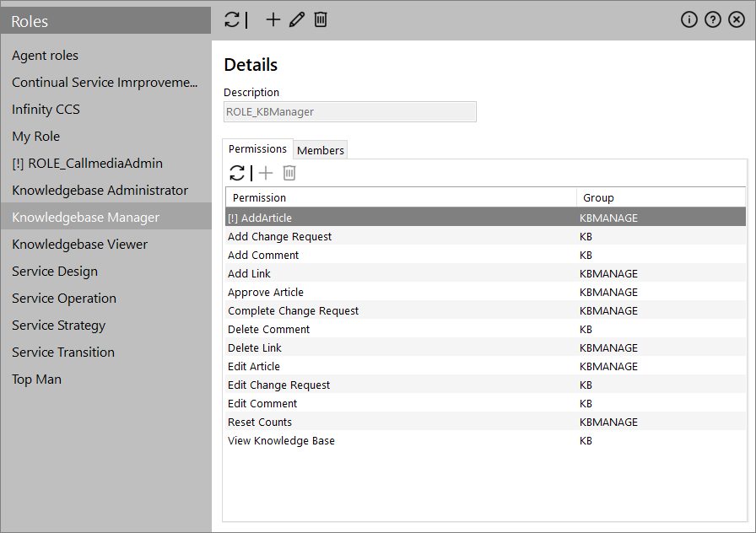Select the My Role entry

[106, 137]
